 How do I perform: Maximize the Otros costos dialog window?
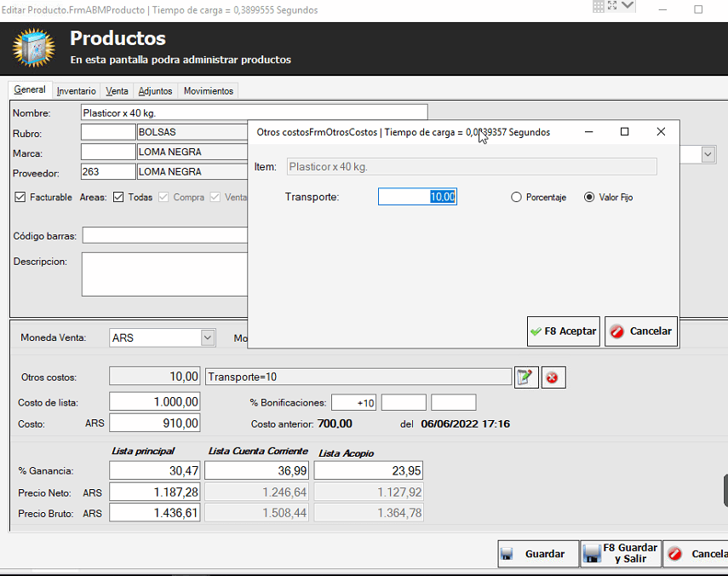624,132
